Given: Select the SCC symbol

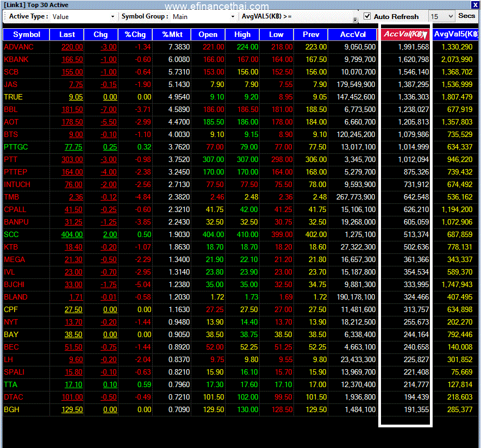Looking at the screenshot, I should [x=11, y=234].
